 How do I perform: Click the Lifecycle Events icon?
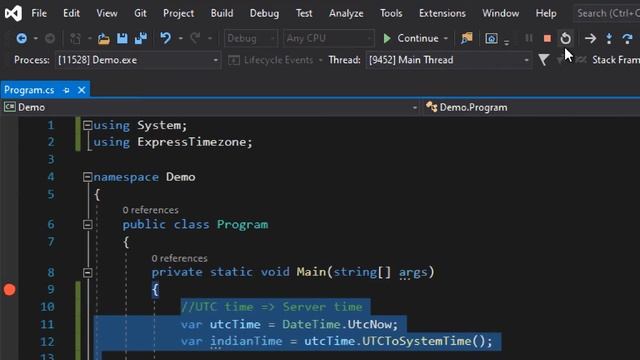(234, 60)
